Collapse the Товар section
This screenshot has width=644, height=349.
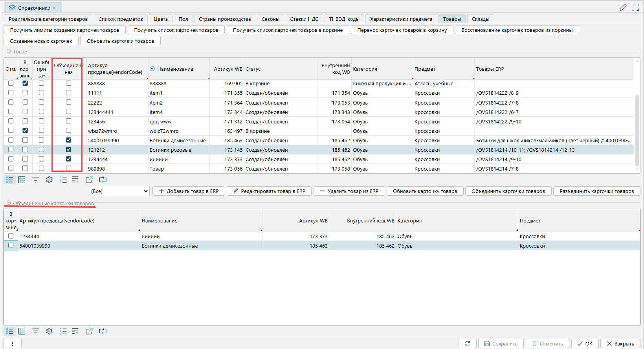pyautogui.click(x=9, y=51)
